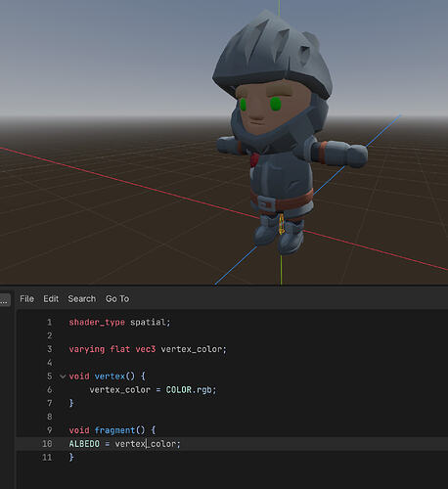The image size is (448, 489).
Task: Click the closing brace on line 11
Action: (71, 458)
